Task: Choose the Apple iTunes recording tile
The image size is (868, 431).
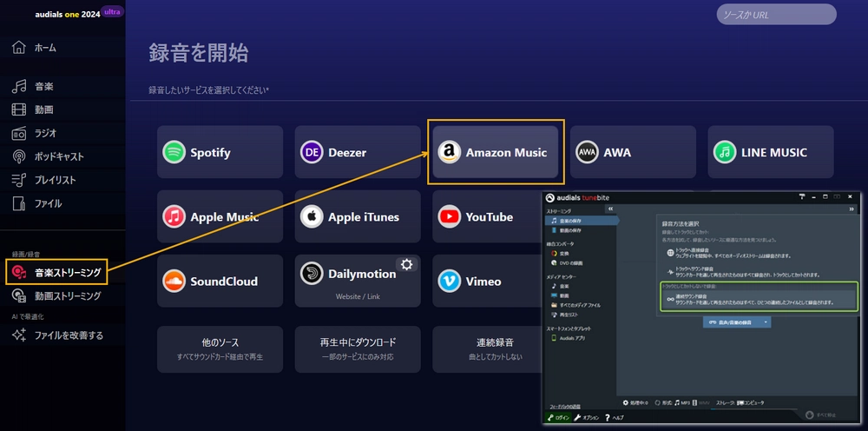Action: [x=358, y=216]
